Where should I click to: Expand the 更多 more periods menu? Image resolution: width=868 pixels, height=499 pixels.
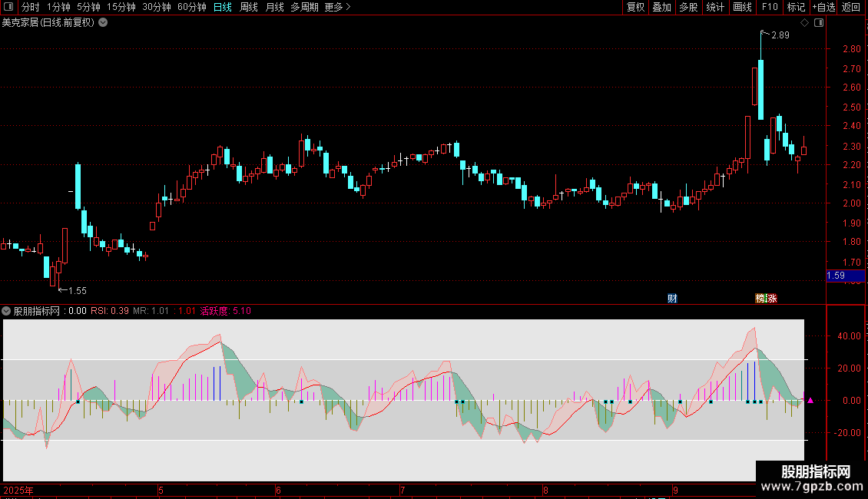338,7
